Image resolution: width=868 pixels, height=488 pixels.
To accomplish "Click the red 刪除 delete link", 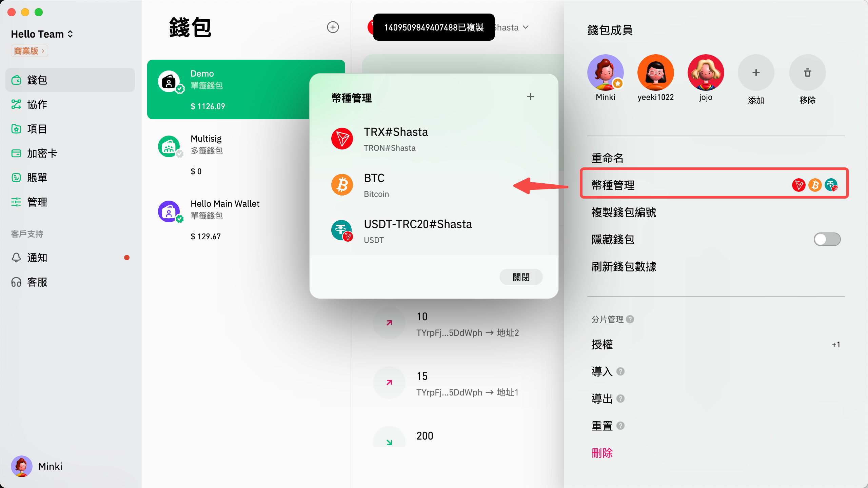I will point(602,453).
